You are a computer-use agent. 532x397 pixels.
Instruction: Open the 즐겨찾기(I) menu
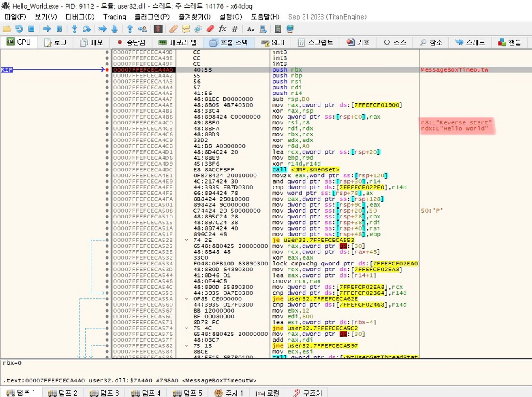(x=195, y=17)
